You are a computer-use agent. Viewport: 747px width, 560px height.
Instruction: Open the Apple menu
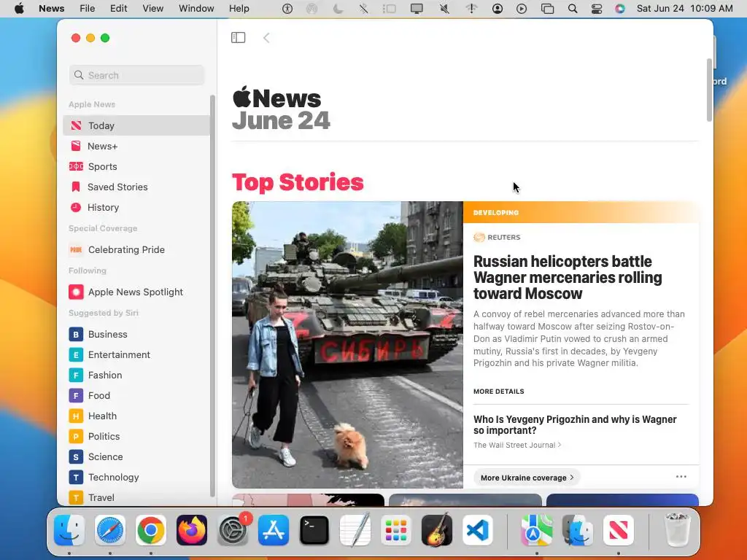tap(19, 9)
